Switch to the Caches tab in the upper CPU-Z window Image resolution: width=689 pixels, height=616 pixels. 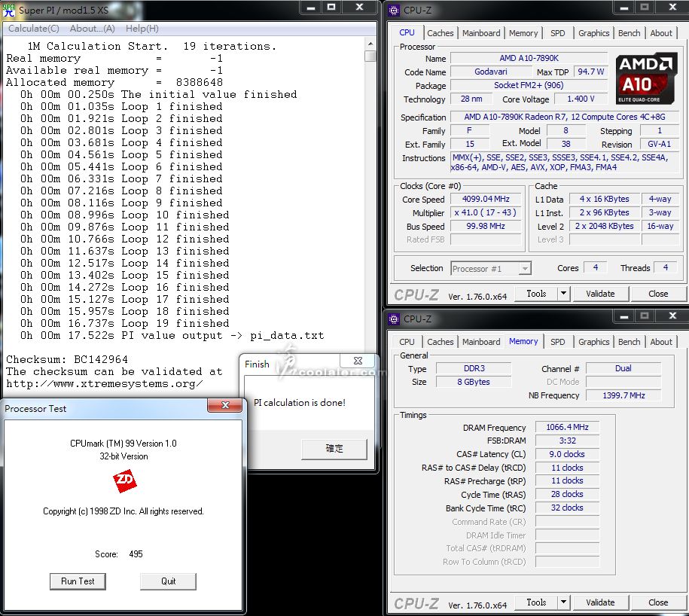pyautogui.click(x=440, y=33)
